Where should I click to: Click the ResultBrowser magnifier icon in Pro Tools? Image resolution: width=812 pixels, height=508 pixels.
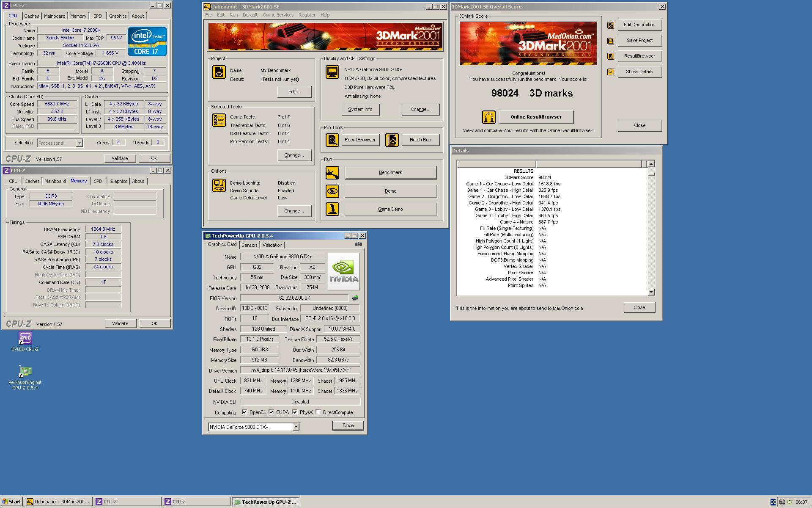click(332, 140)
